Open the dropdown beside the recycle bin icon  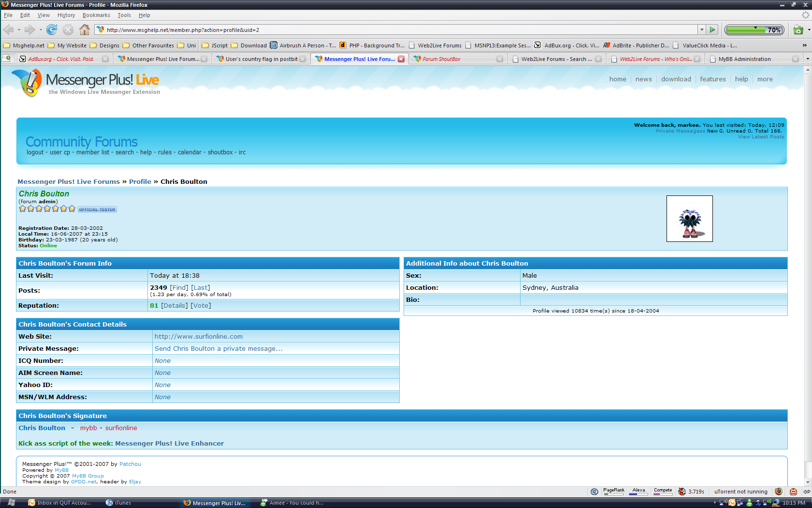pos(808,30)
